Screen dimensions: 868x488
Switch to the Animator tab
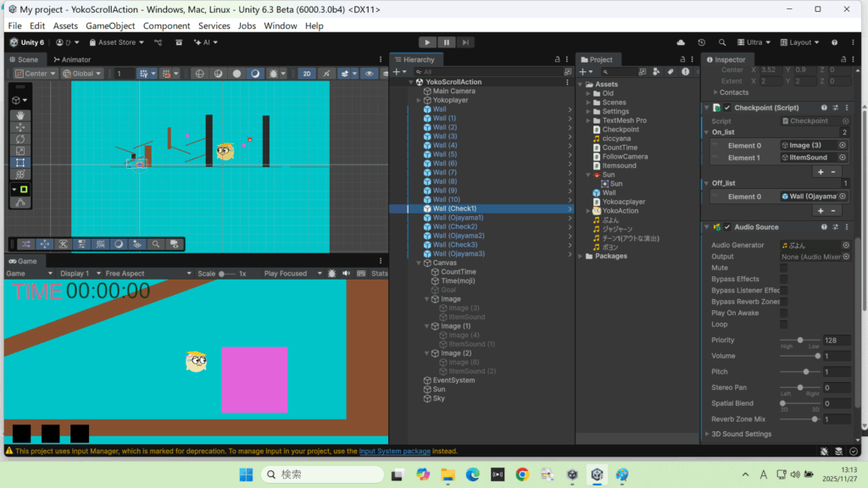[71, 59]
